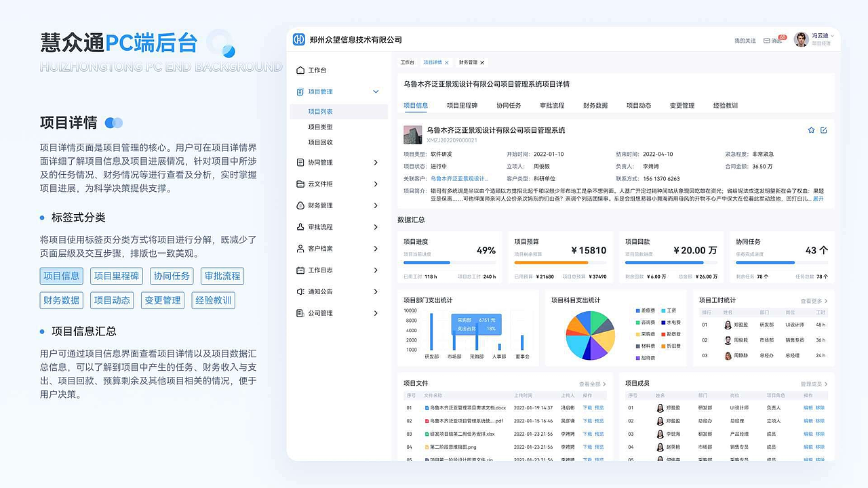
Task: Click the project building thumbnail image
Action: [412, 134]
